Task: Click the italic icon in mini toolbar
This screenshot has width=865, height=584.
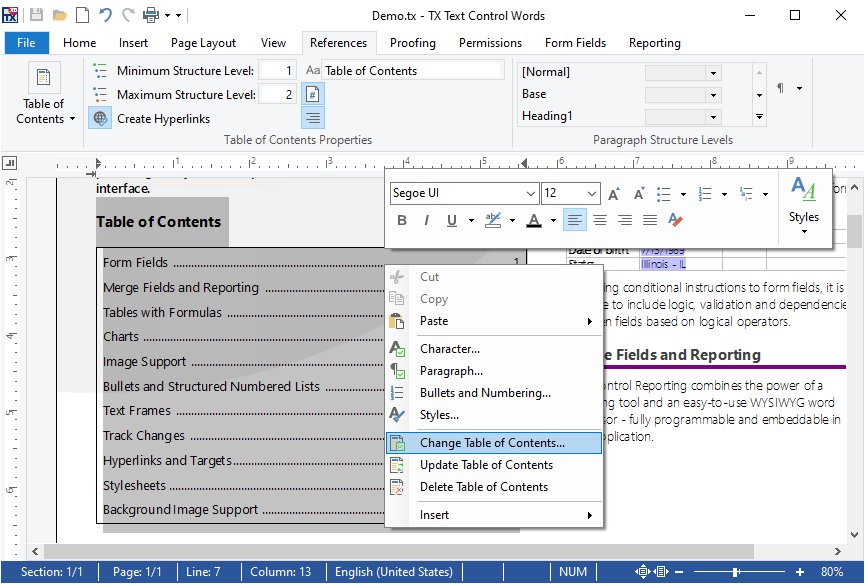Action: [x=427, y=221]
